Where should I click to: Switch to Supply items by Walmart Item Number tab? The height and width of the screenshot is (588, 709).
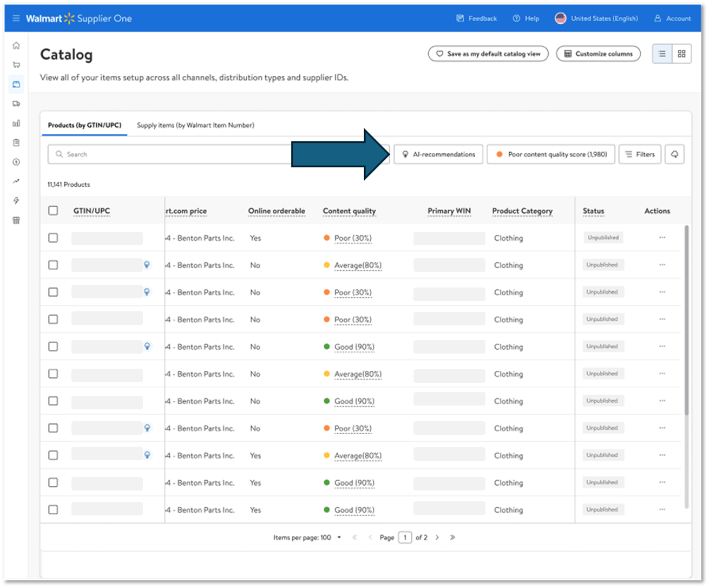pyautogui.click(x=195, y=125)
